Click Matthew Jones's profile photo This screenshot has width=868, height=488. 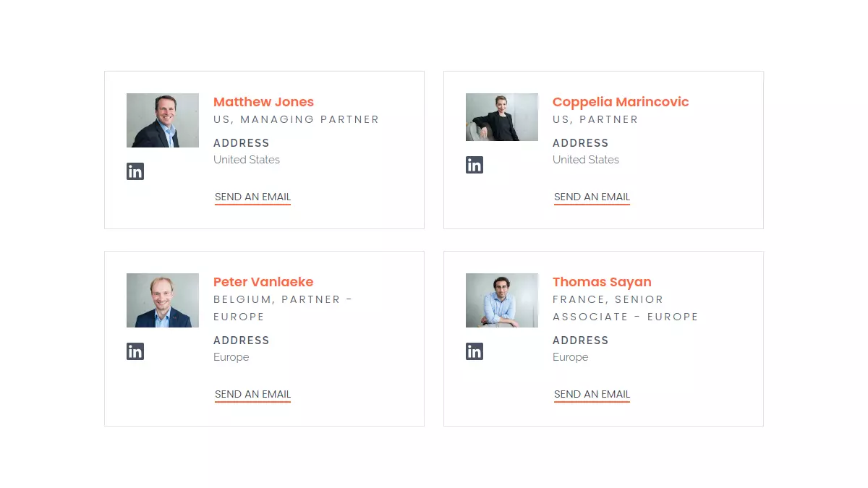coord(163,120)
